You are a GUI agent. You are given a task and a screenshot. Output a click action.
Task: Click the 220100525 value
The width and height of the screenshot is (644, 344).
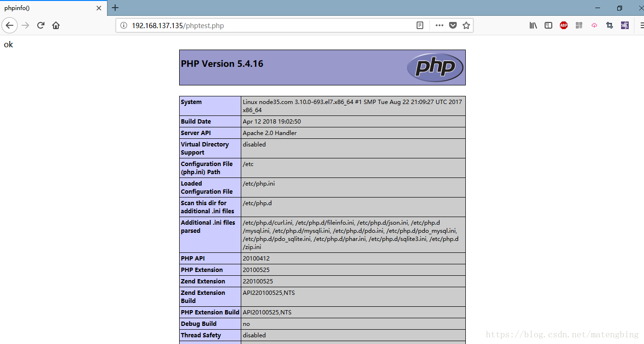[x=258, y=281]
